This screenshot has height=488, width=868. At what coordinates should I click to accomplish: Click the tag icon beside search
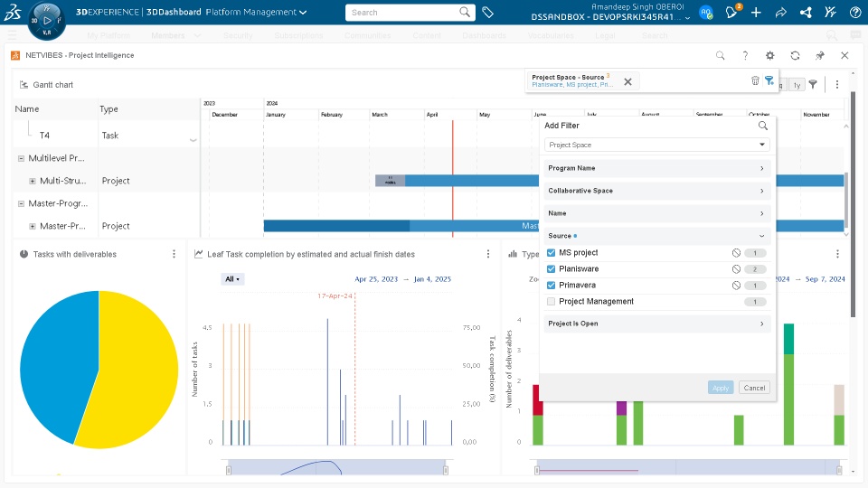pyautogui.click(x=487, y=12)
